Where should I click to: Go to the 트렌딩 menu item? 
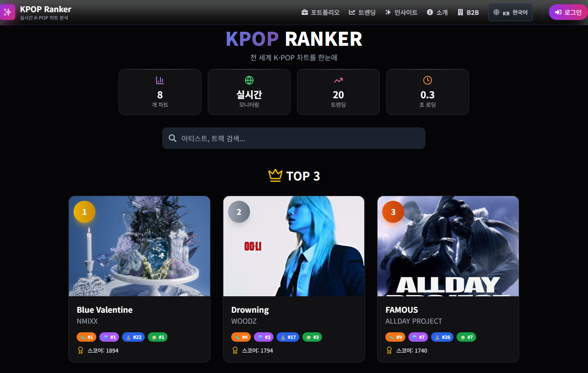coord(362,13)
